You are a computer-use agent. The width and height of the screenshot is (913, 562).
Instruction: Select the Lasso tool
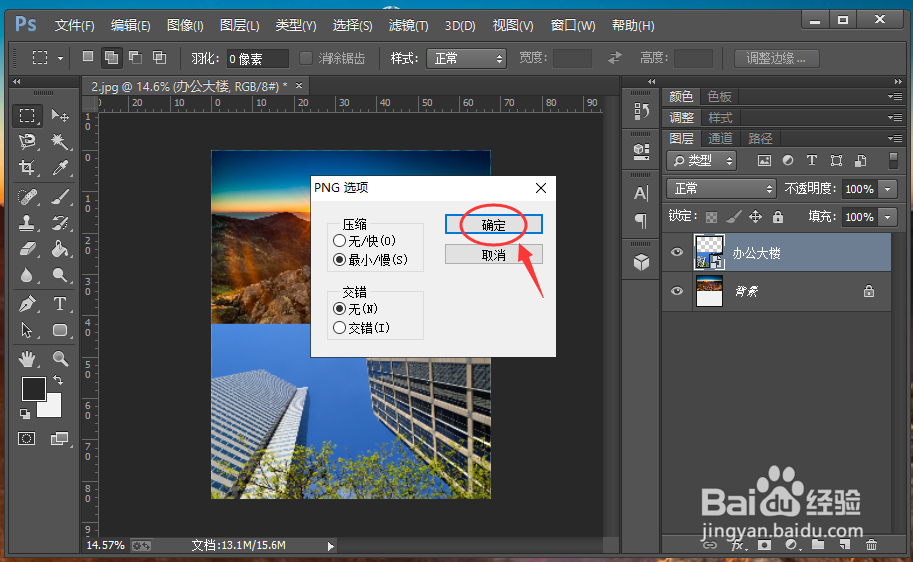point(27,141)
